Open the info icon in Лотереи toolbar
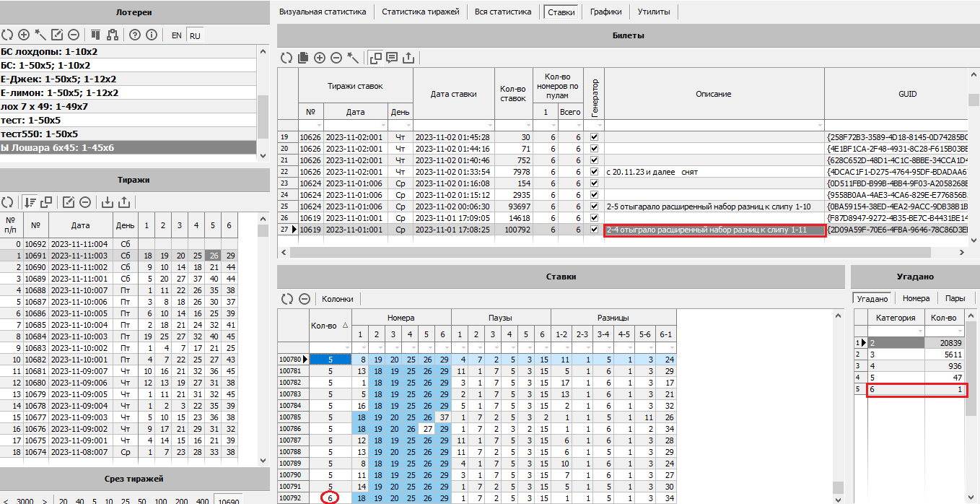 pyautogui.click(x=151, y=35)
